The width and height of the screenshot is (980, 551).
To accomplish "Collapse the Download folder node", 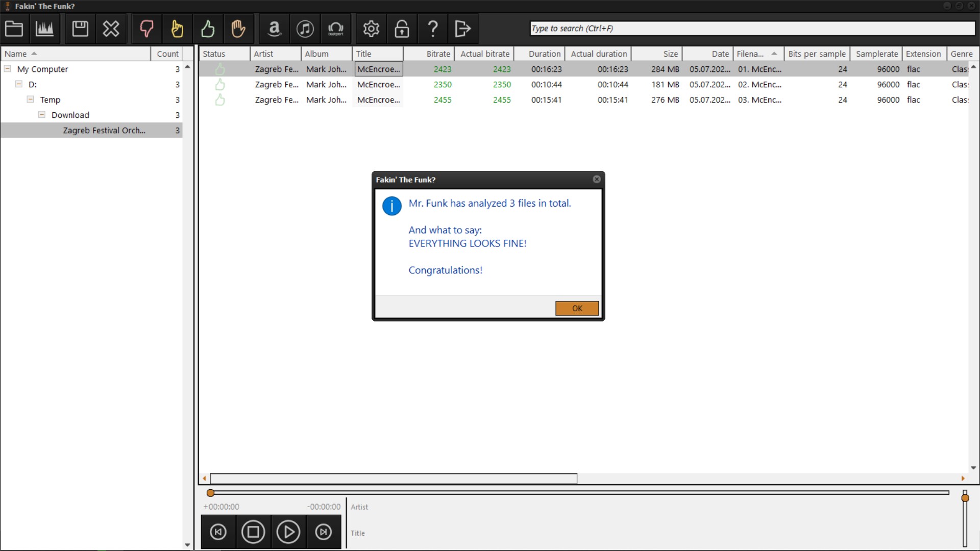I will 42,115.
